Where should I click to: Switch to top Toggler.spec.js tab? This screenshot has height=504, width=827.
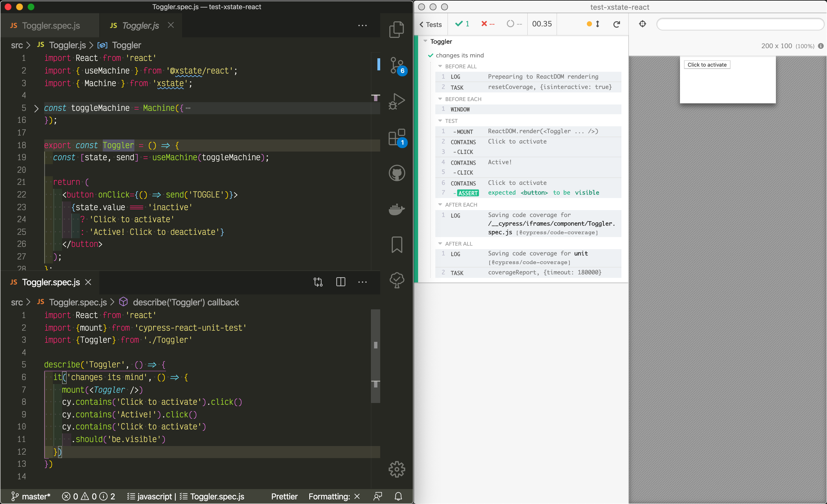pos(51,26)
